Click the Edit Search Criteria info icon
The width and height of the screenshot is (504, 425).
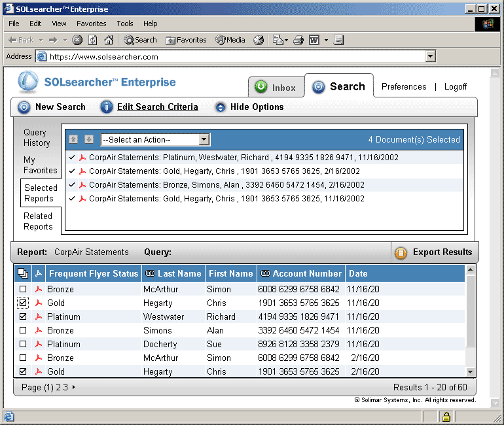(x=107, y=107)
